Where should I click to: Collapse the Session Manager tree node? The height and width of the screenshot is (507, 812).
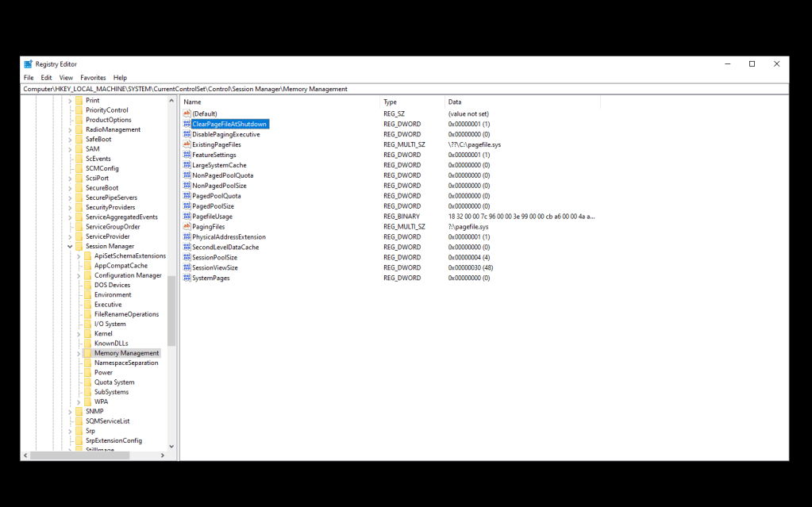tap(70, 247)
